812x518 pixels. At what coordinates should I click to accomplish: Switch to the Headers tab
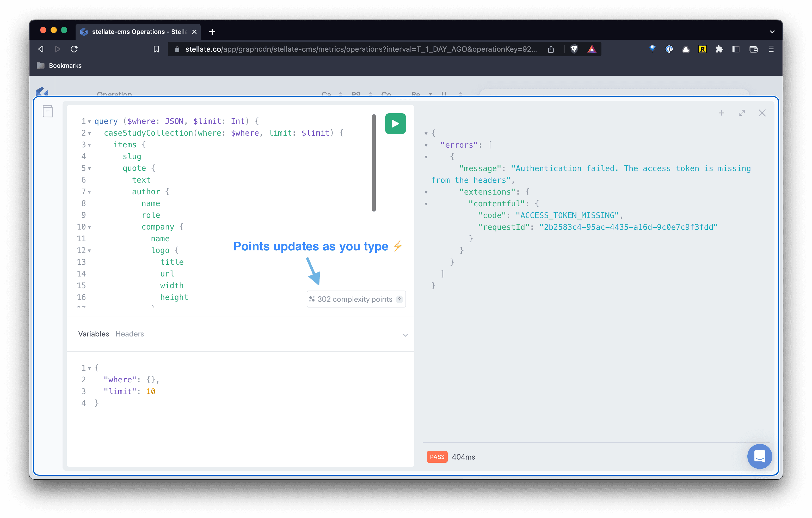click(130, 334)
